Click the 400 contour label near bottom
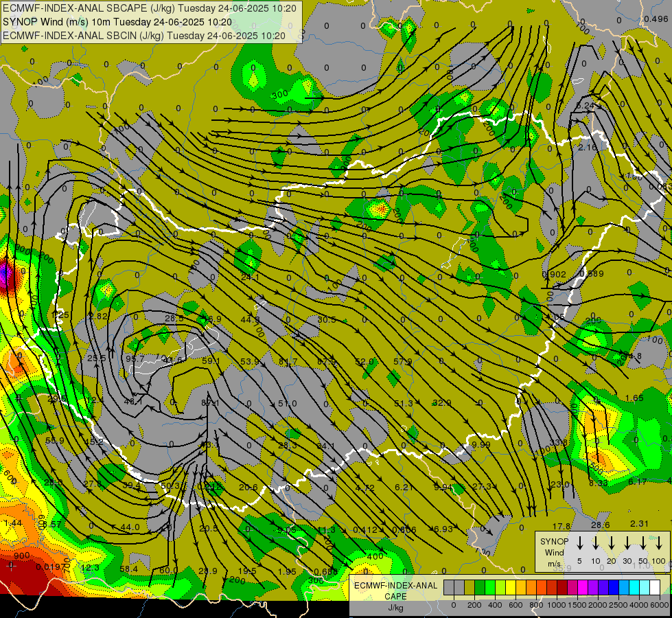Image resolution: width=672 pixels, height=618 pixels. point(375,557)
